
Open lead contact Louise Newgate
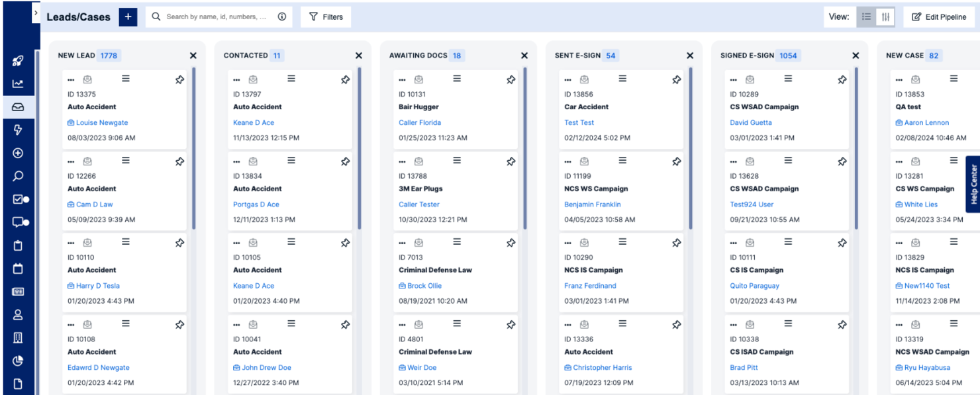point(102,122)
